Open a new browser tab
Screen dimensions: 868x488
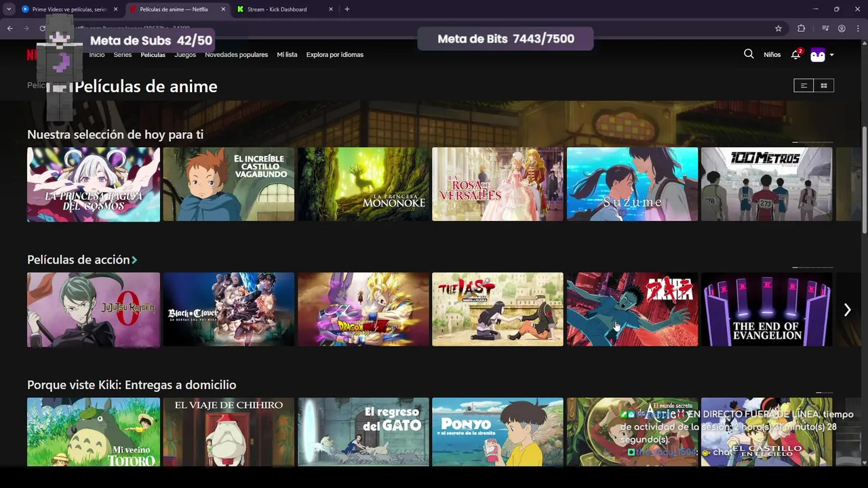pos(347,9)
